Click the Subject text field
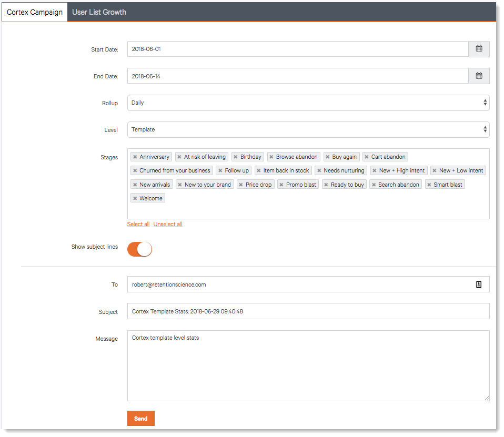Viewport: 504px width, 437px height. [308, 311]
